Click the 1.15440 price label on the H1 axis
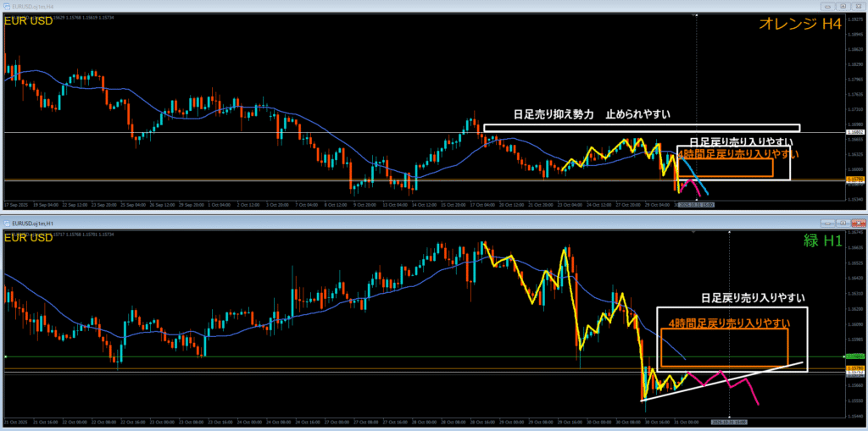The height and width of the screenshot is (431, 868). pos(855,416)
